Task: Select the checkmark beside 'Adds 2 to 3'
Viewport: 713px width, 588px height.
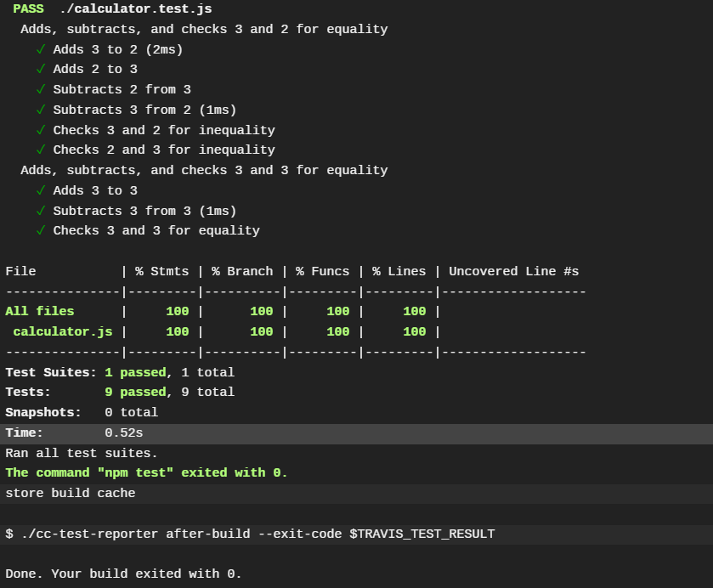Action: click(x=40, y=69)
